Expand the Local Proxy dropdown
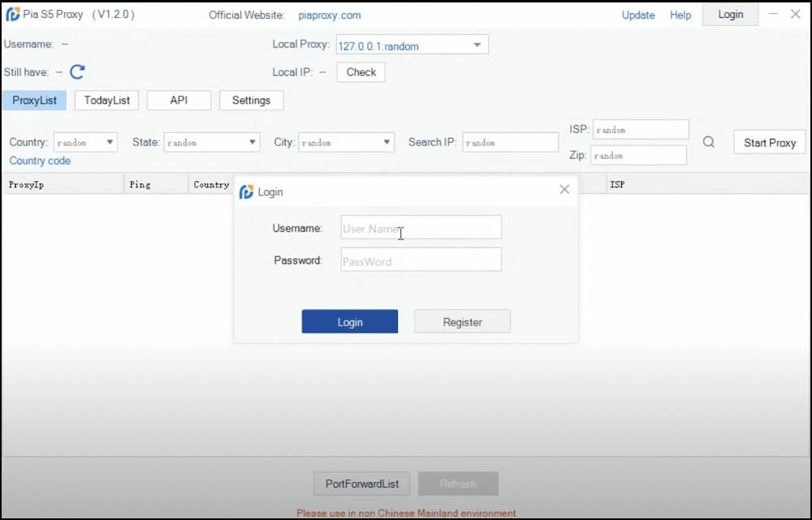The image size is (812, 520). (x=477, y=45)
